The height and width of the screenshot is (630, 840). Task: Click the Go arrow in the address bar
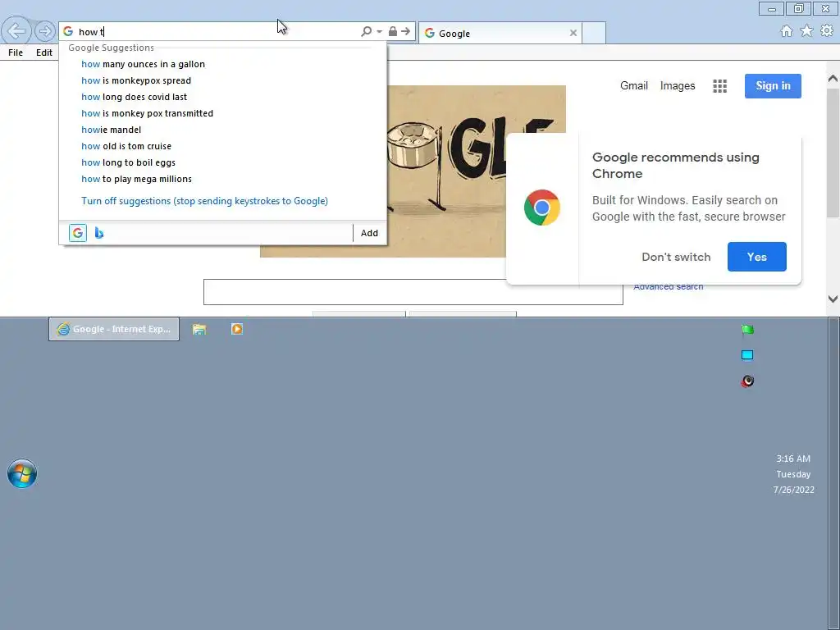pos(405,32)
